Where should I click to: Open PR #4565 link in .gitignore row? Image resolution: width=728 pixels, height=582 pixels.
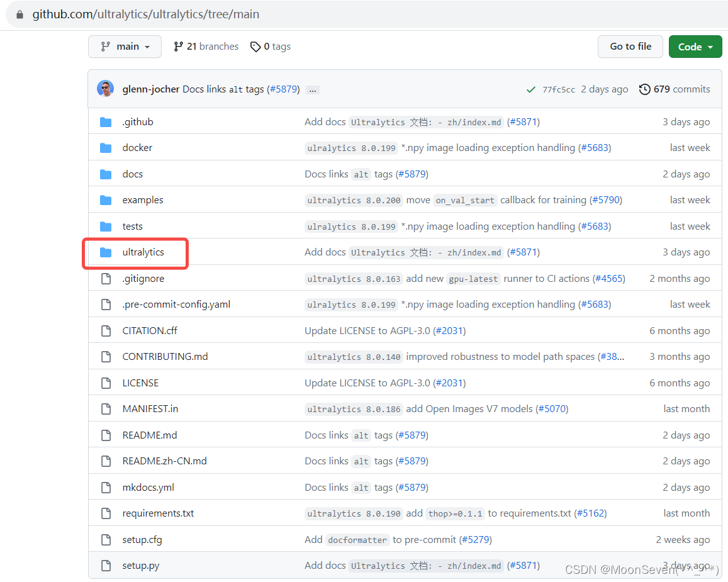coord(609,279)
